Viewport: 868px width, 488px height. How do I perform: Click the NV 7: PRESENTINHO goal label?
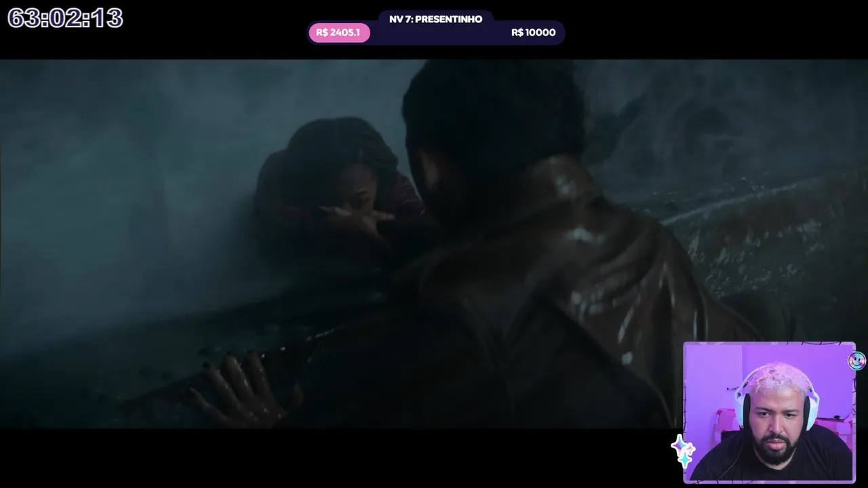coord(435,19)
